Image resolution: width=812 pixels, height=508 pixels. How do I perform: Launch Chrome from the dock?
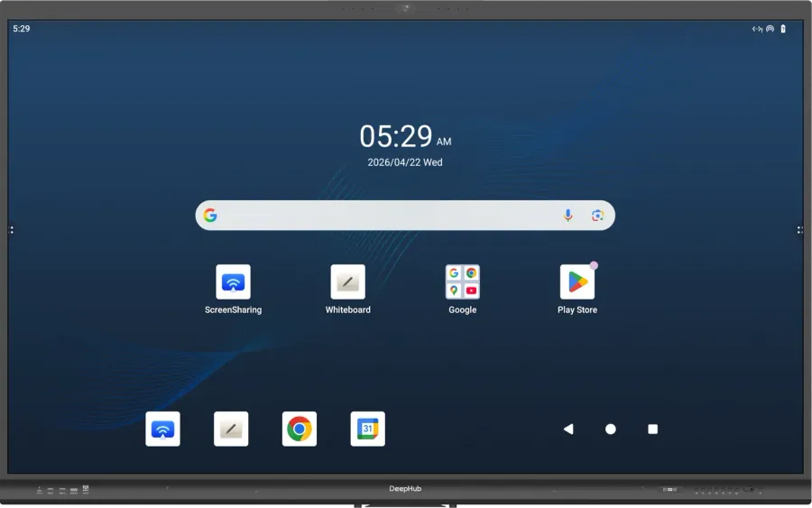(x=300, y=429)
